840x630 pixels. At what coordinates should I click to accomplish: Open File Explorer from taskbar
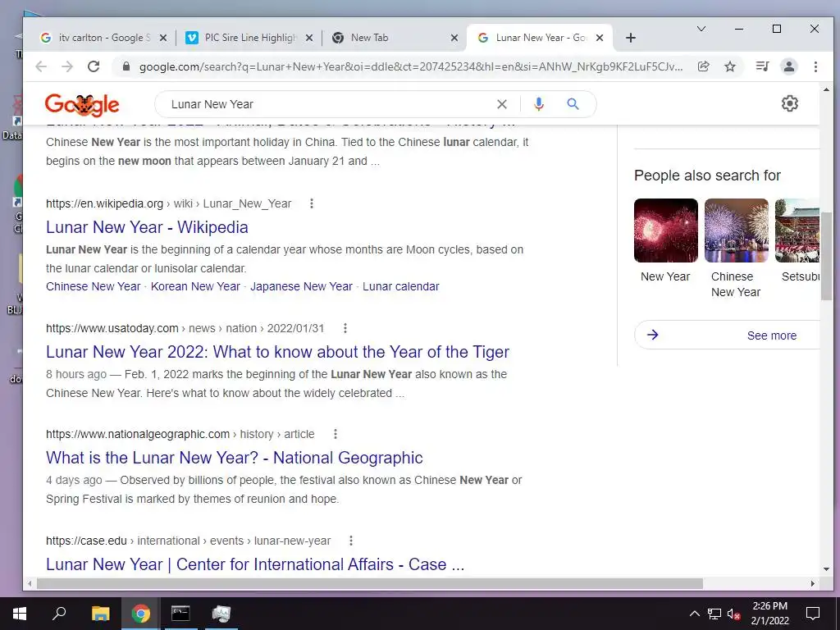(100, 614)
